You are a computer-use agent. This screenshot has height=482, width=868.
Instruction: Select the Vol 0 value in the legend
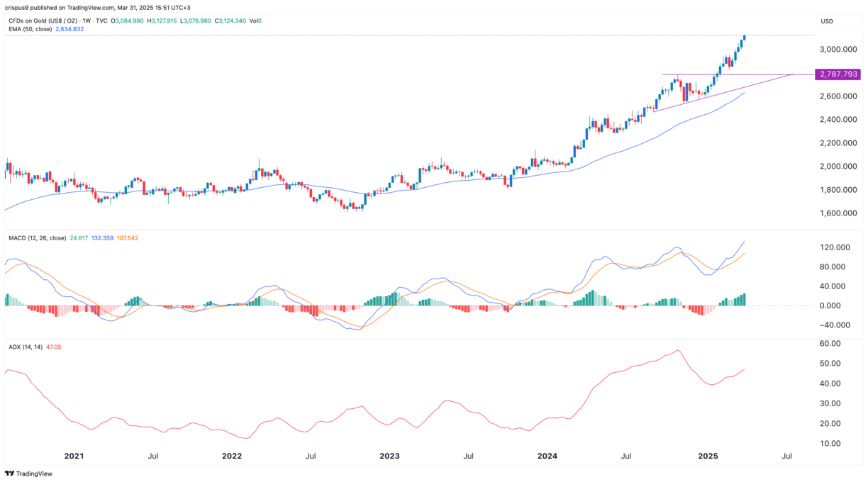[x=255, y=21]
